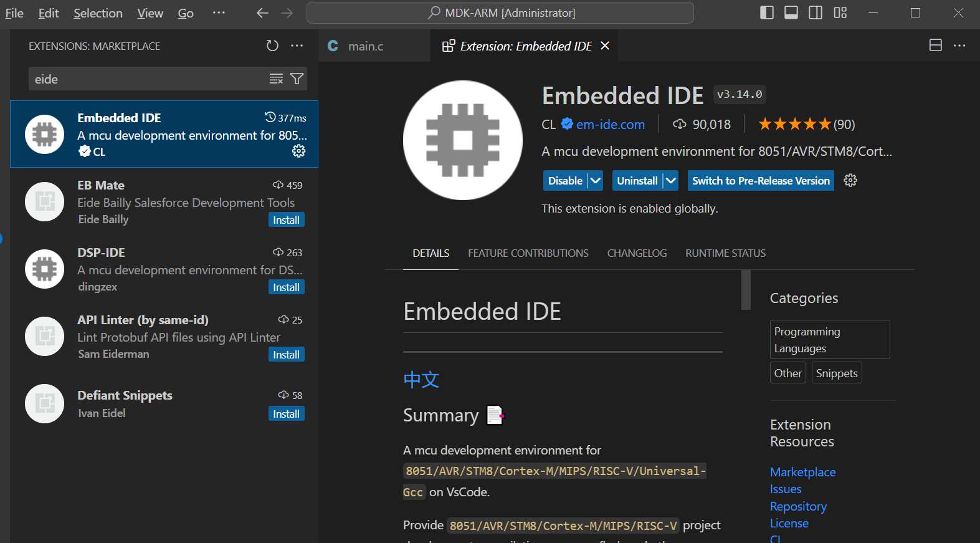Image resolution: width=980 pixels, height=543 pixels.
Task: Open the Selection menu
Action: pos(98,13)
